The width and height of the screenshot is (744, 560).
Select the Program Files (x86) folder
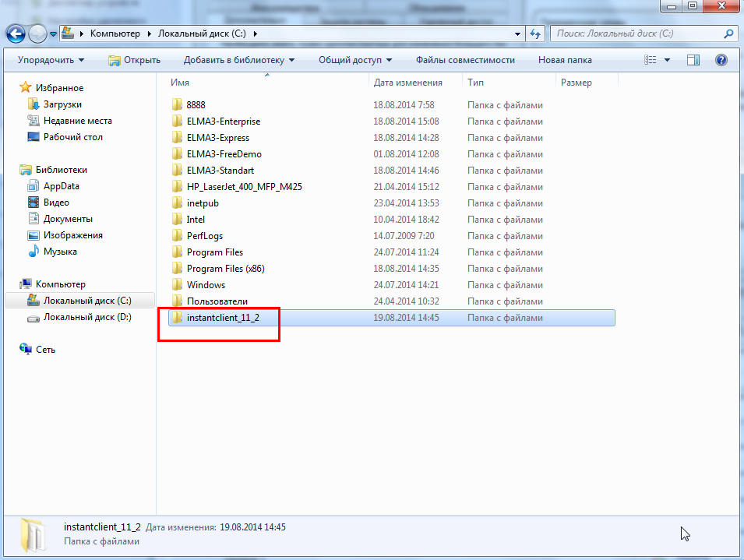[x=225, y=269]
